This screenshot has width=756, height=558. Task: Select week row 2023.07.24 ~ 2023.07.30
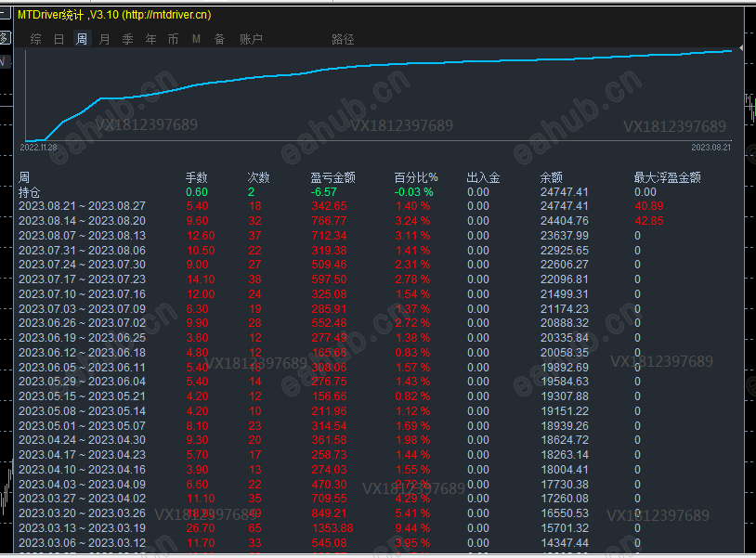click(82, 265)
